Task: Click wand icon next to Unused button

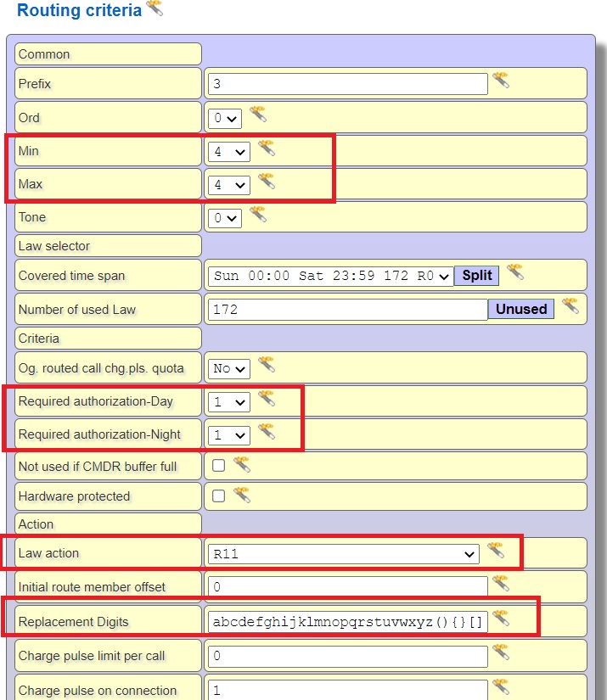Action: pos(570,306)
